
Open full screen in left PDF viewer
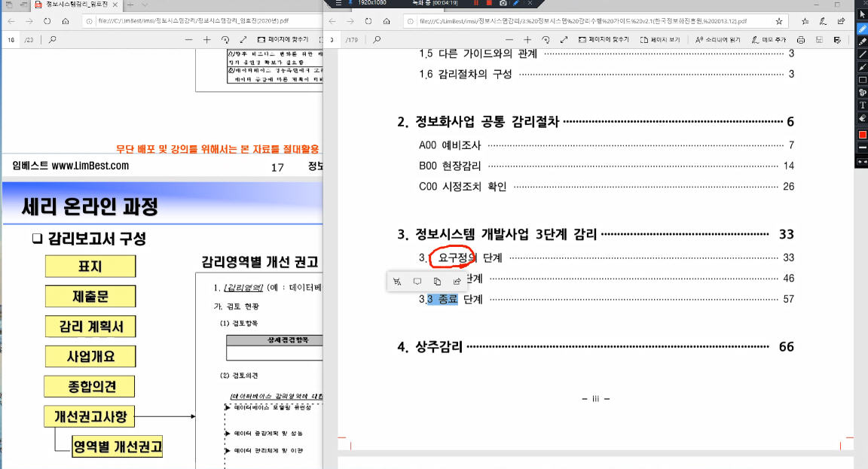(243, 40)
